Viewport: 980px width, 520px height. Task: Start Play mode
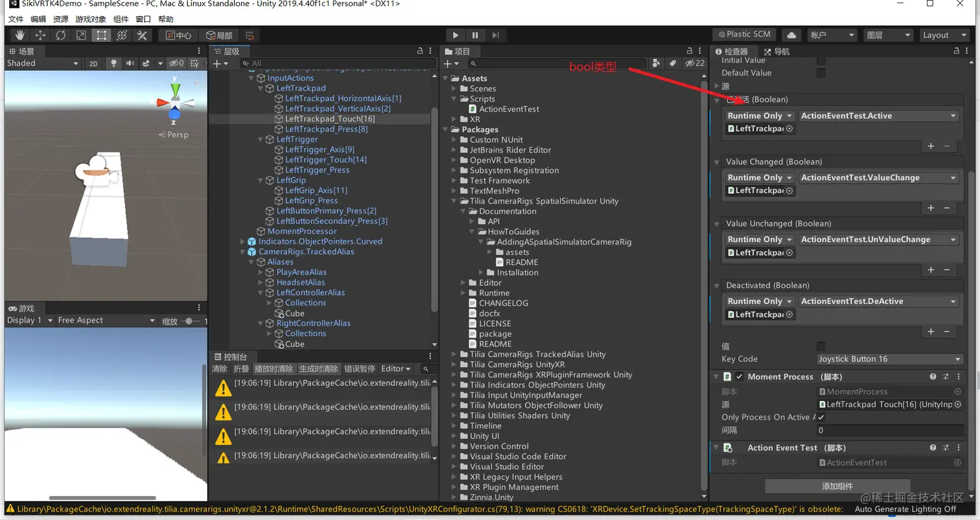pyautogui.click(x=456, y=35)
